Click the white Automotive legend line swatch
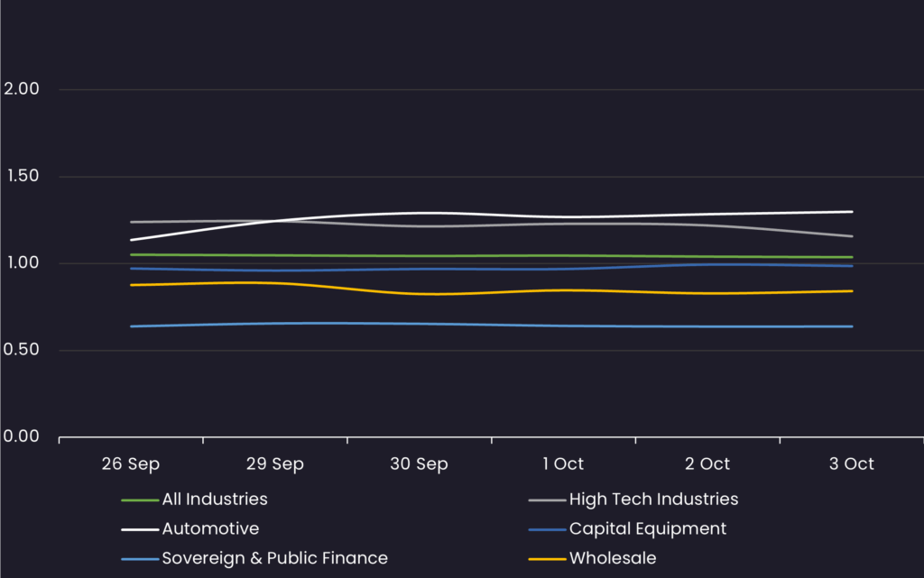Image resolution: width=924 pixels, height=578 pixels. point(140,529)
